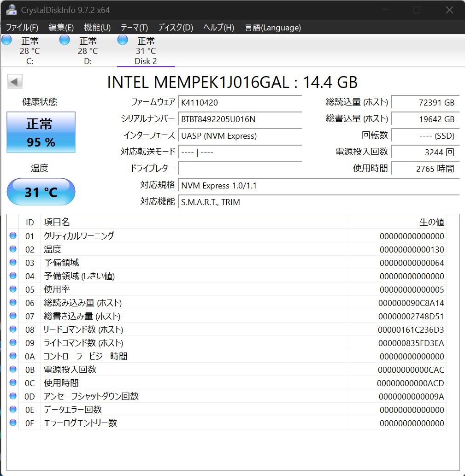Click the previous disk arrow icon
This screenshot has height=476, width=465.
tap(15, 82)
